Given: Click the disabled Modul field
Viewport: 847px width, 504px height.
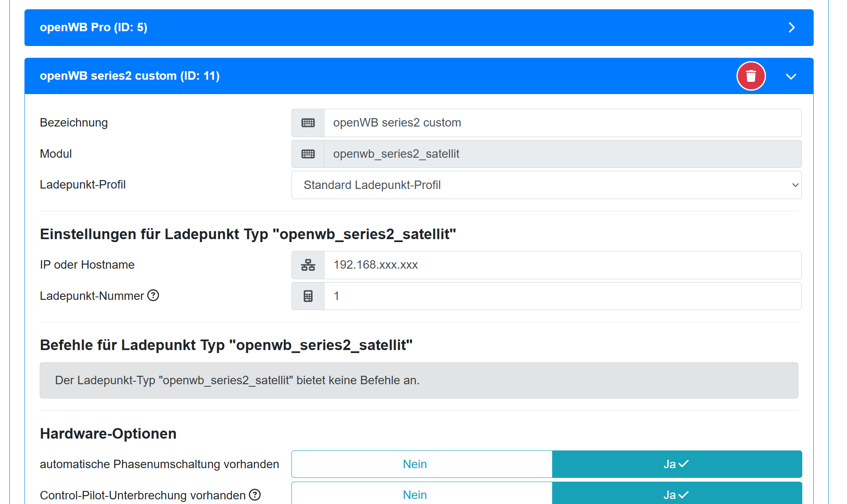Looking at the screenshot, I should click(563, 154).
